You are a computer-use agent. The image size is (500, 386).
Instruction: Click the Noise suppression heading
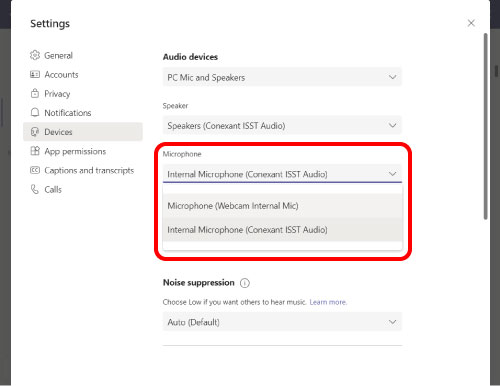click(199, 283)
